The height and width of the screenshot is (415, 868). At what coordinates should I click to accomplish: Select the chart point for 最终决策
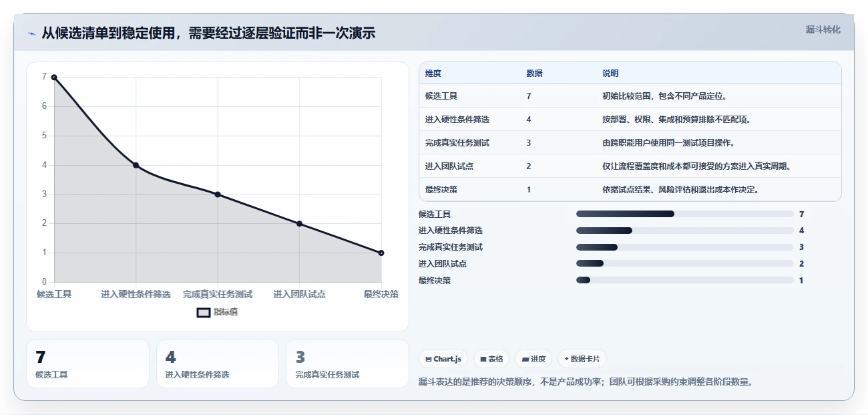coord(381,253)
